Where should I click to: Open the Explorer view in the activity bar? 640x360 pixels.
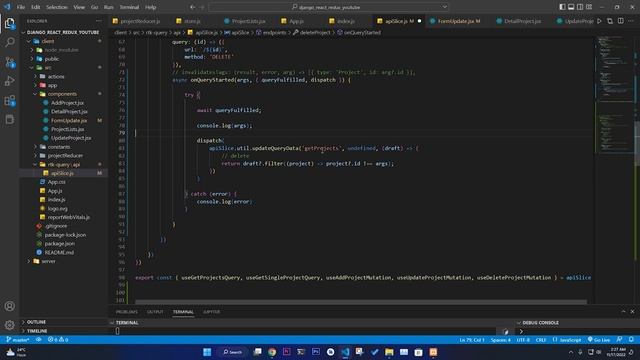(9, 23)
